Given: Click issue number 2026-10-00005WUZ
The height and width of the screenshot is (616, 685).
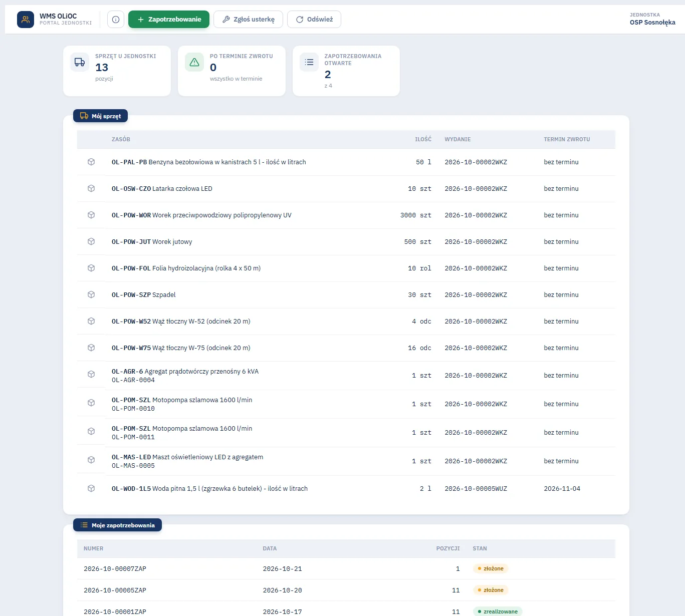Looking at the screenshot, I should (476, 489).
